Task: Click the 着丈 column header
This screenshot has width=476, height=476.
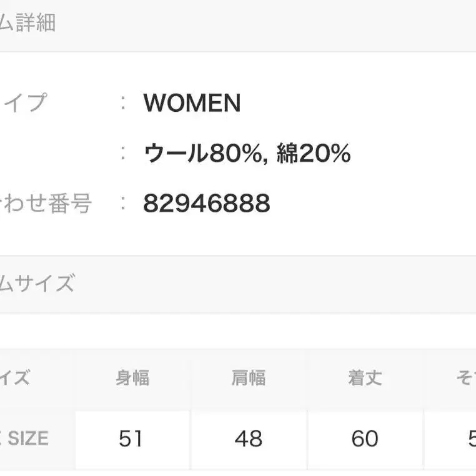Action: (365, 378)
